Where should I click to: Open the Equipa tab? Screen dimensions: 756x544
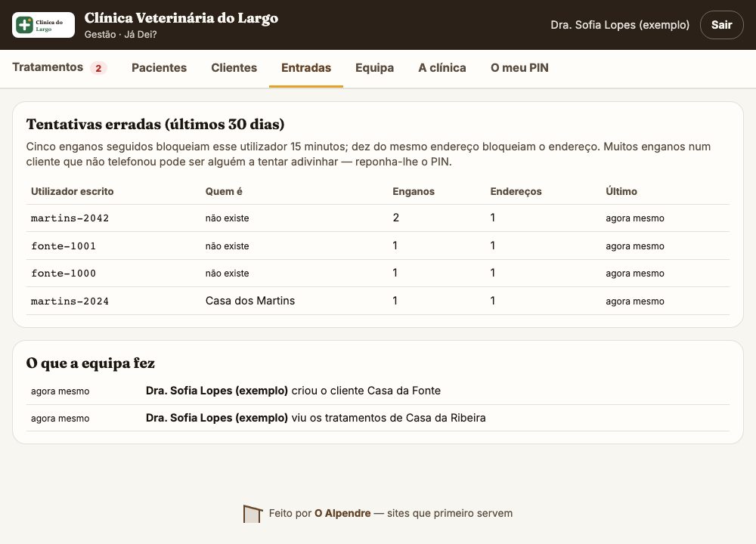[375, 67]
